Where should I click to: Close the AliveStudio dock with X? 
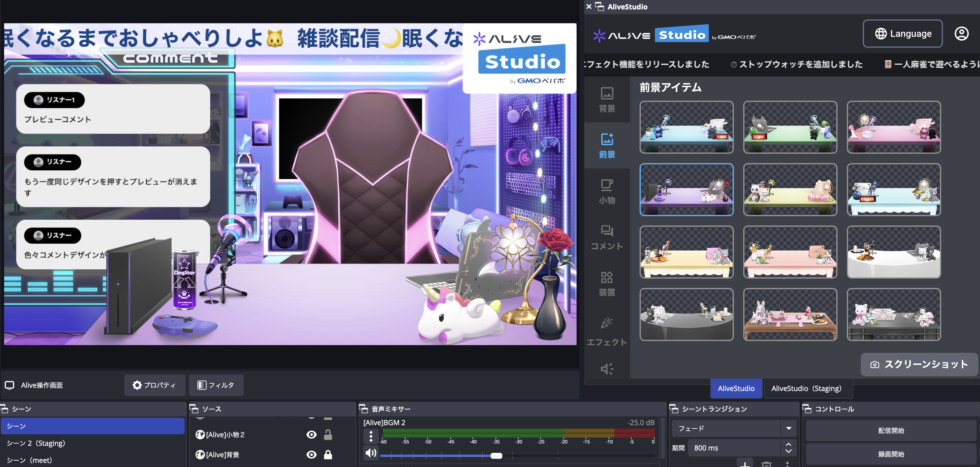pos(589,6)
